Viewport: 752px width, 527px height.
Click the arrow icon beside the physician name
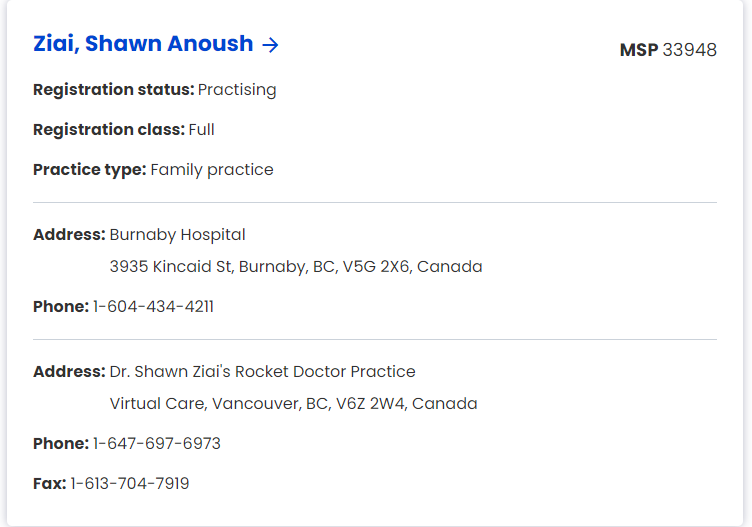click(x=270, y=44)
